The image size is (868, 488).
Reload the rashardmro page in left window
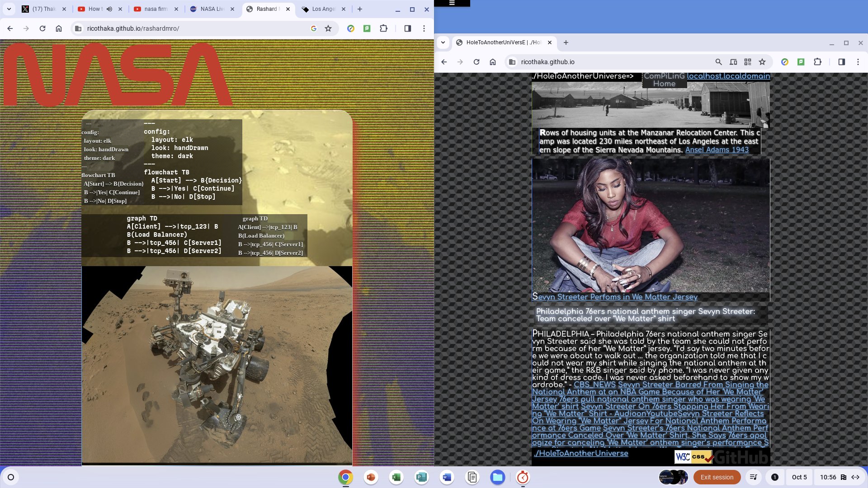[42, 28]
